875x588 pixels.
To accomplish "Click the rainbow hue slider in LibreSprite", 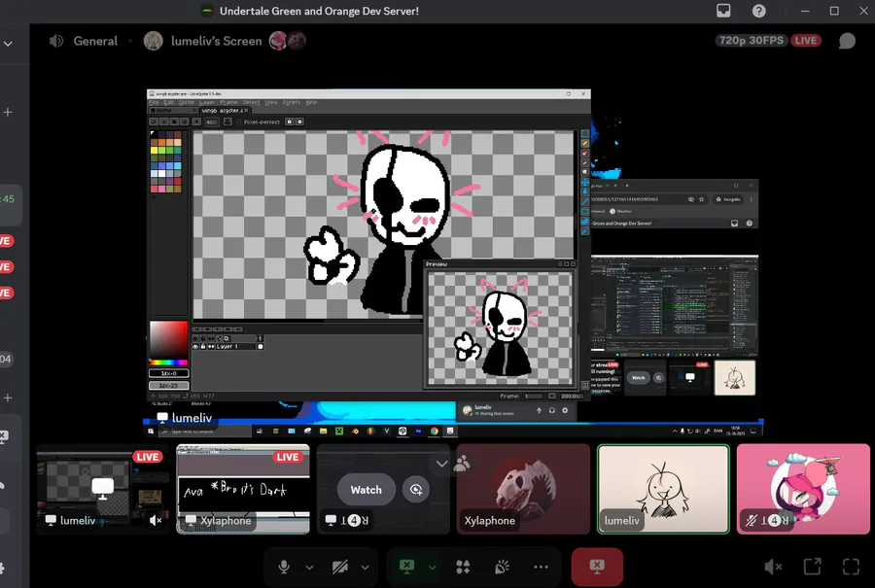I will (x=168, y=363).
